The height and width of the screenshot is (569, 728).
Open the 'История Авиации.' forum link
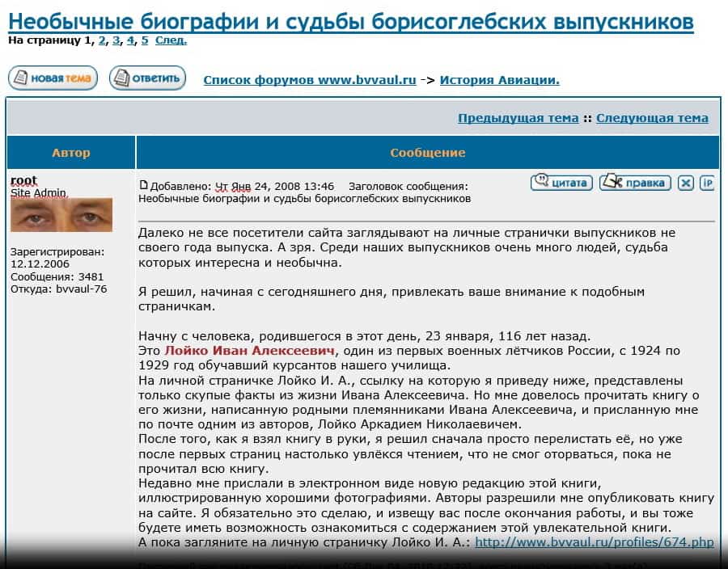coord(500,80)
